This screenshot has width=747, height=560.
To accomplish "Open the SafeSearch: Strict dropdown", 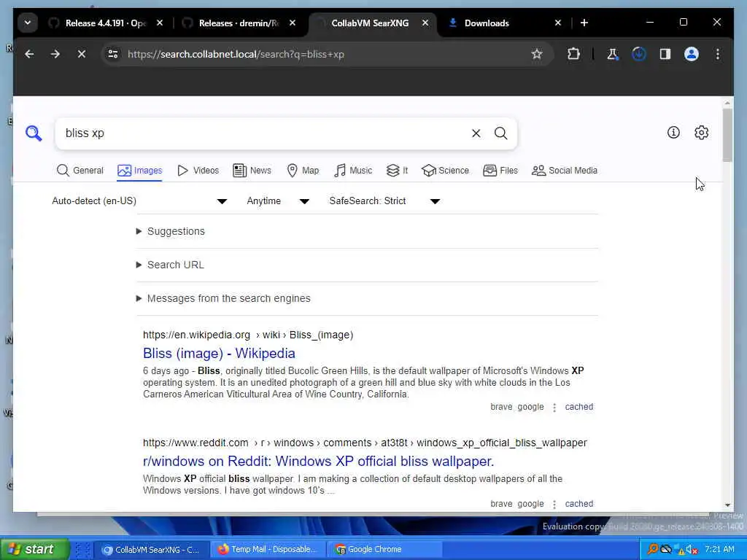I will point(384,201).
